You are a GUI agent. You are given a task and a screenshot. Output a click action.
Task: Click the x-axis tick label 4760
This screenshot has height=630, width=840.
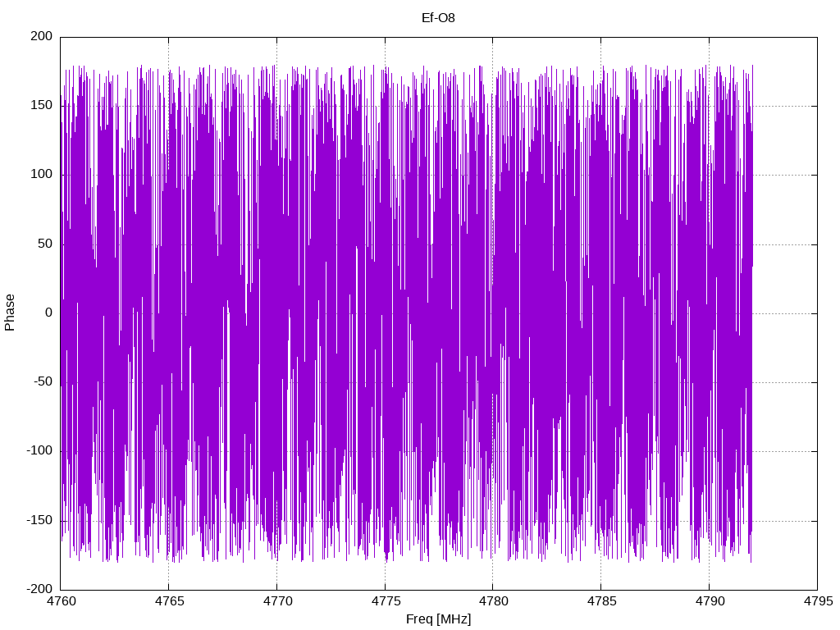[x=61, y=601]
